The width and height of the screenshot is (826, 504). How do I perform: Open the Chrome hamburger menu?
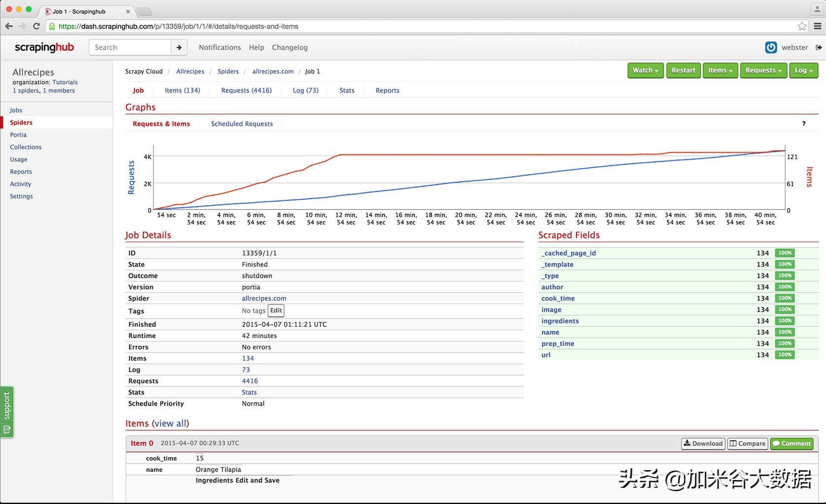click(x=818, y=26)
